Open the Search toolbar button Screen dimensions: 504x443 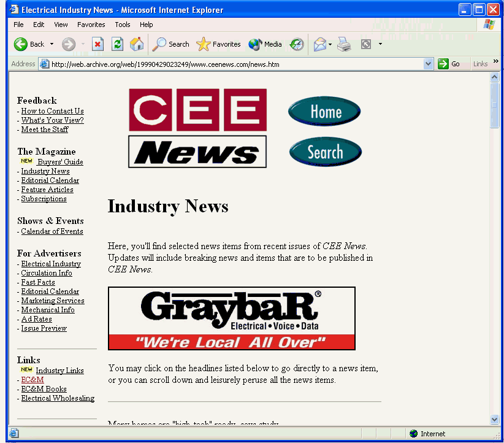point(170,44)
